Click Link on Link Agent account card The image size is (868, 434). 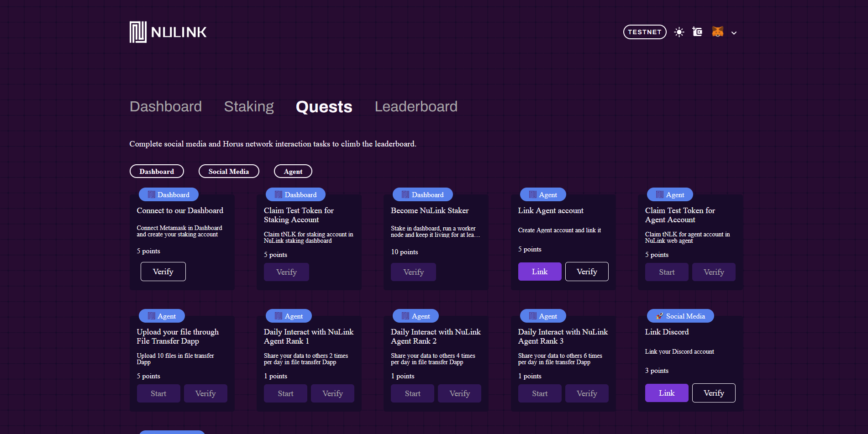pyautogui.click(x=539, y=272)
